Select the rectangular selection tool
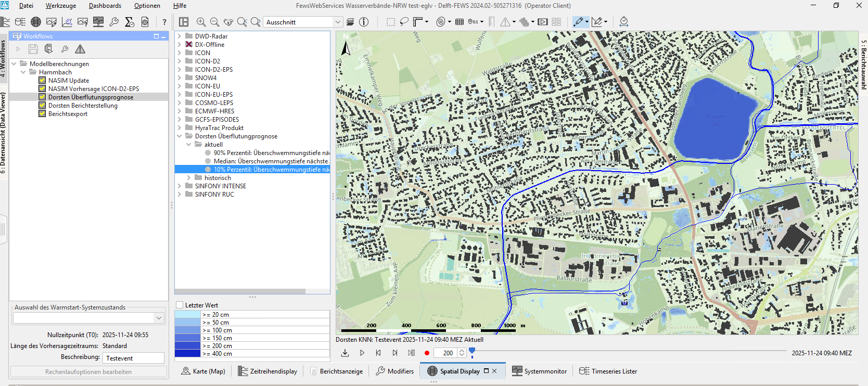This screenshot has height=386, width=868. 391,22
